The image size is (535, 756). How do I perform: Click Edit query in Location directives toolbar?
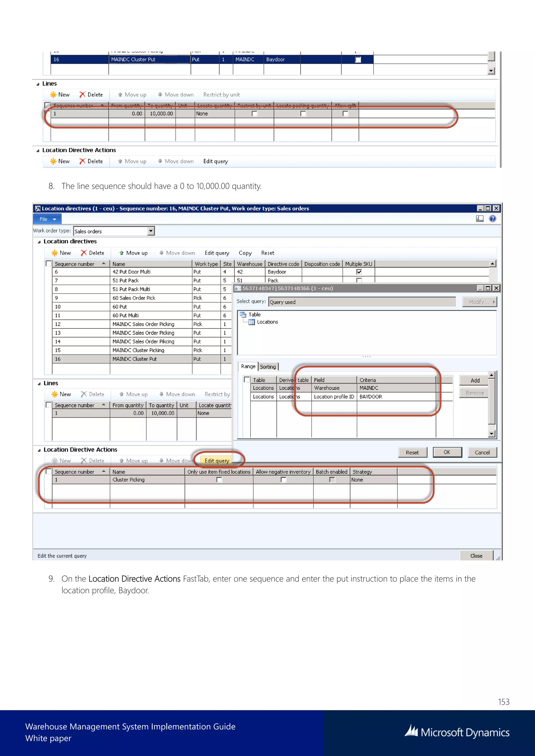[x=217, y=253]
